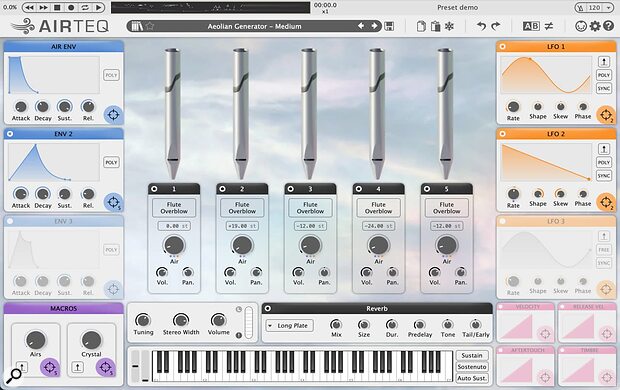Enable ENV 3 power button

pyautogui.click(x=10, y=222)
